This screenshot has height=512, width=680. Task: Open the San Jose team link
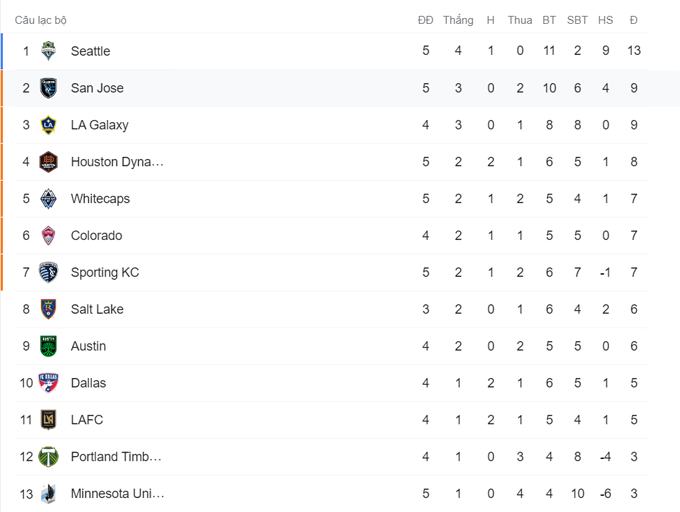click(x=97, y=88)
